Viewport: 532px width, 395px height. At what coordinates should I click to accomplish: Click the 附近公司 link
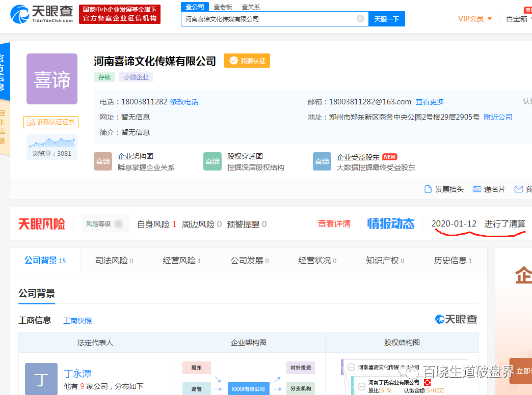(498, 117)
